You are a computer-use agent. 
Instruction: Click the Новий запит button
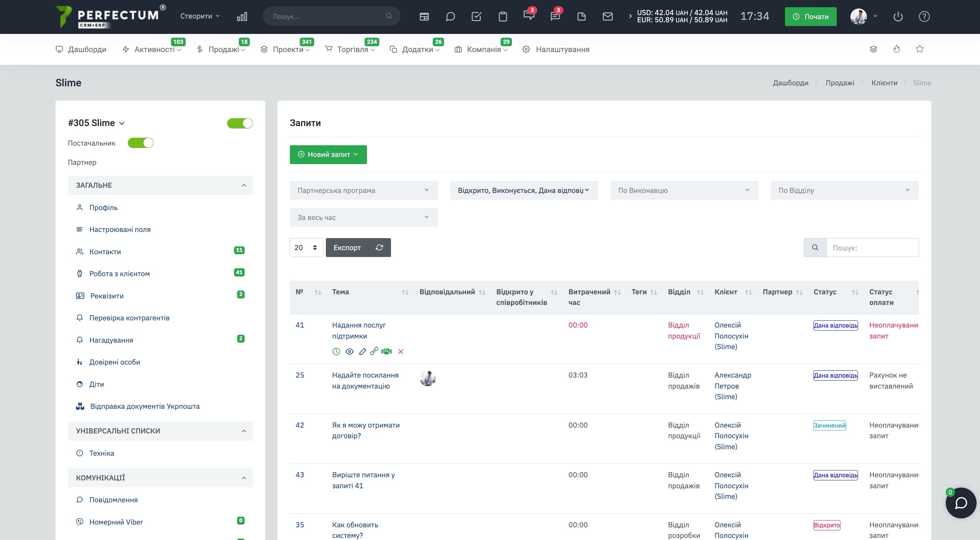328,155
